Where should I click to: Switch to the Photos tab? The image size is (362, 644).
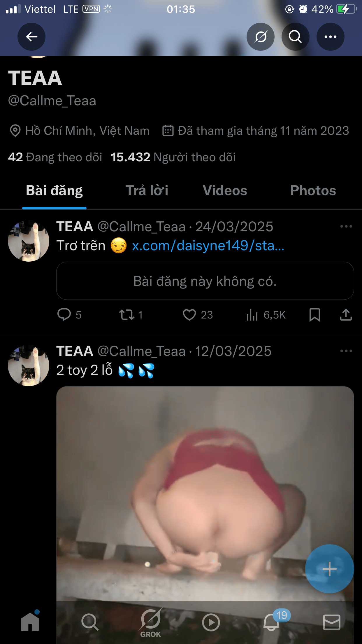coord(313,190)
